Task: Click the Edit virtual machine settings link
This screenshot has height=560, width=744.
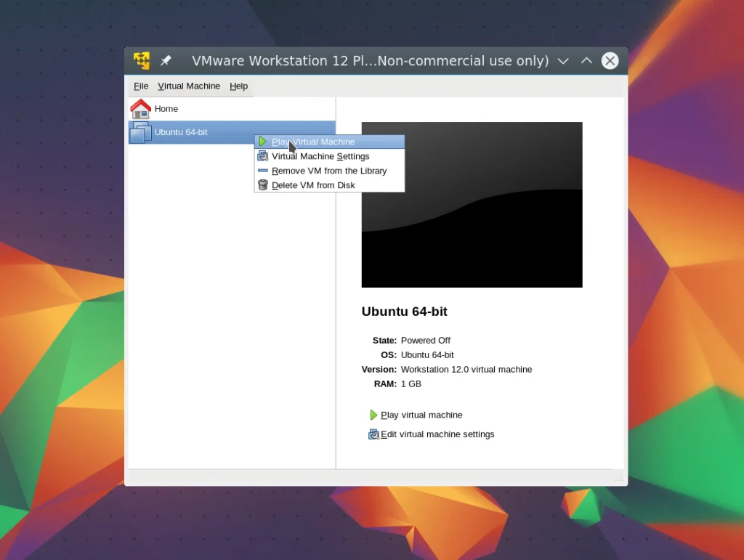Action: [x=437, y=434]
